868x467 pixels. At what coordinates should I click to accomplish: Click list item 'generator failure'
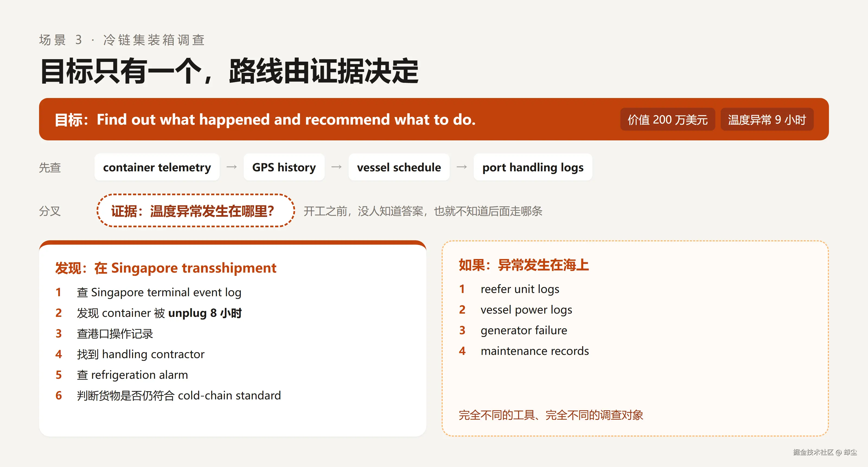click(524, 330)
